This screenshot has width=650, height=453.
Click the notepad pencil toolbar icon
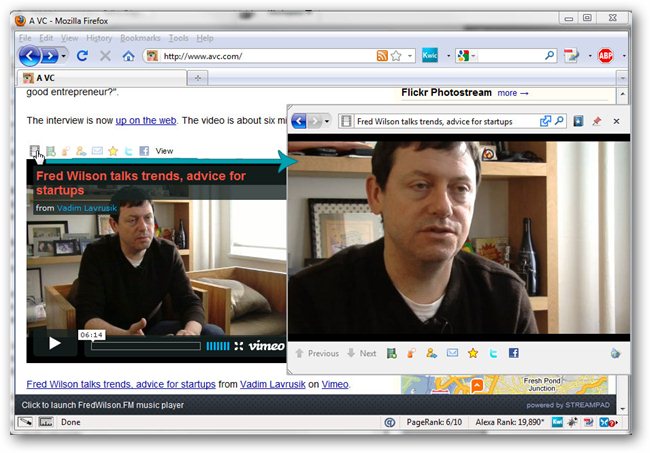pyautogui.click(x=572, y=56)
